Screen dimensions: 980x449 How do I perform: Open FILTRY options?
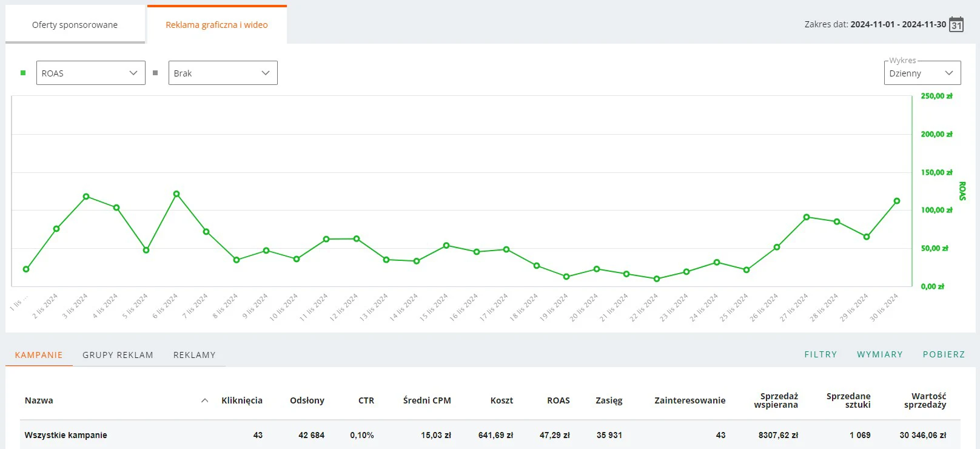tap(821, 354)
